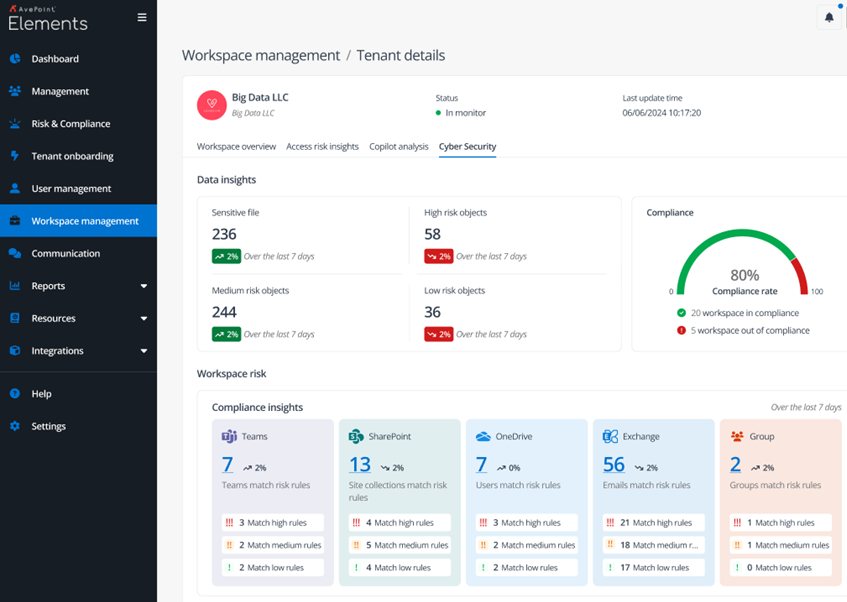Expand the Resources menu arrow
This screenshot has width=847, height=602.
[x=144, y=318]
